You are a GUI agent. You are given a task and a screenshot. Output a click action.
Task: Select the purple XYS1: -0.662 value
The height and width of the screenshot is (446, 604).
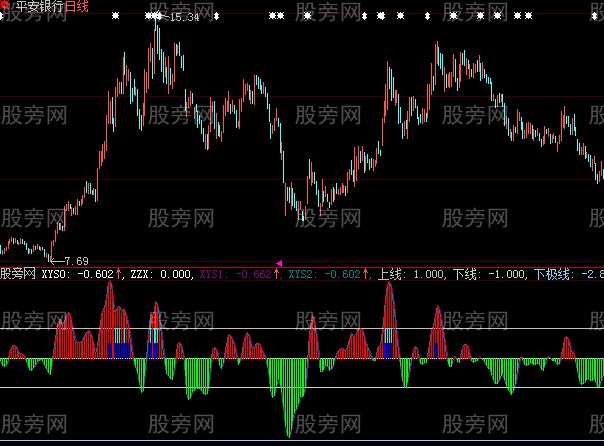pos(235,274)
